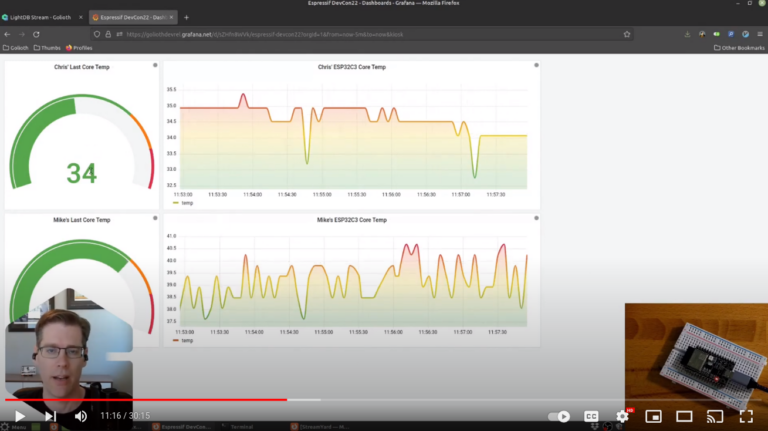
Task: Open a new browser tab
Action: [x=186, y=17]
